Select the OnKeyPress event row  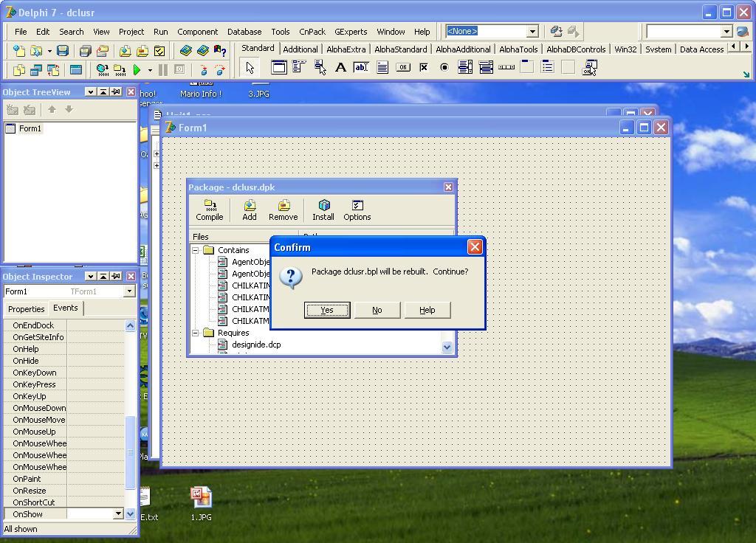65,384
